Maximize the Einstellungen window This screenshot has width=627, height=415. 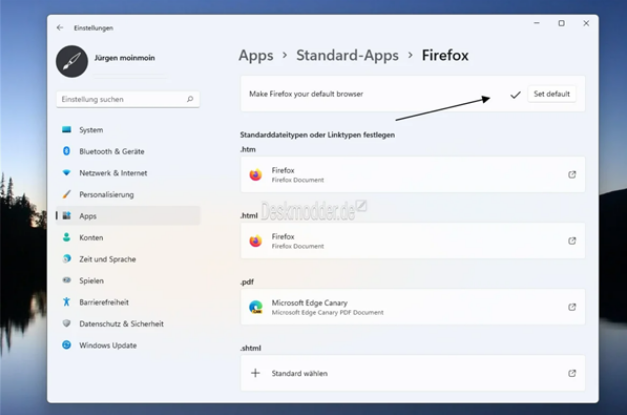point(561,23)
